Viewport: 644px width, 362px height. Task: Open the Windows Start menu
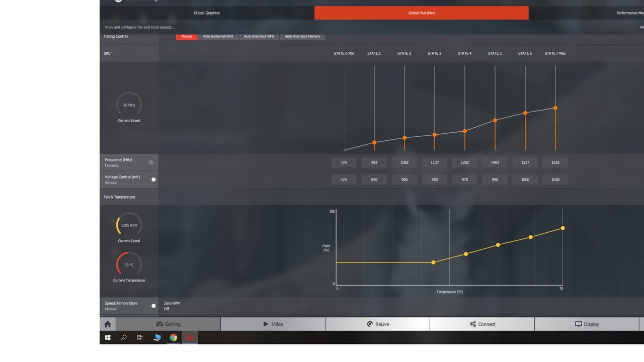(108, 338)
